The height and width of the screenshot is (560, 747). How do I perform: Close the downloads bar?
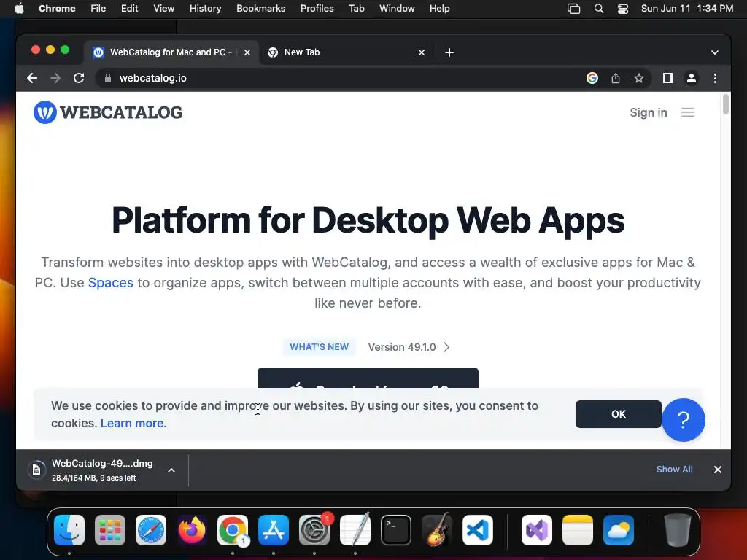tap(718, 470)
